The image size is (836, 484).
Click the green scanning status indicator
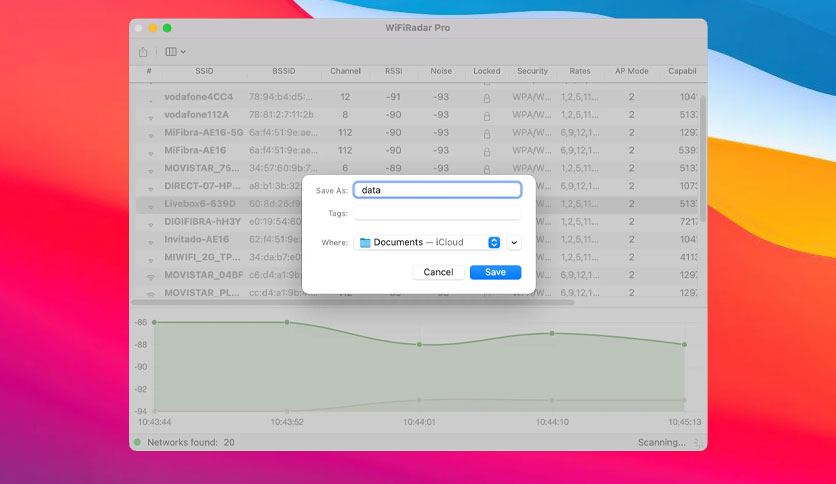(137, 442)
